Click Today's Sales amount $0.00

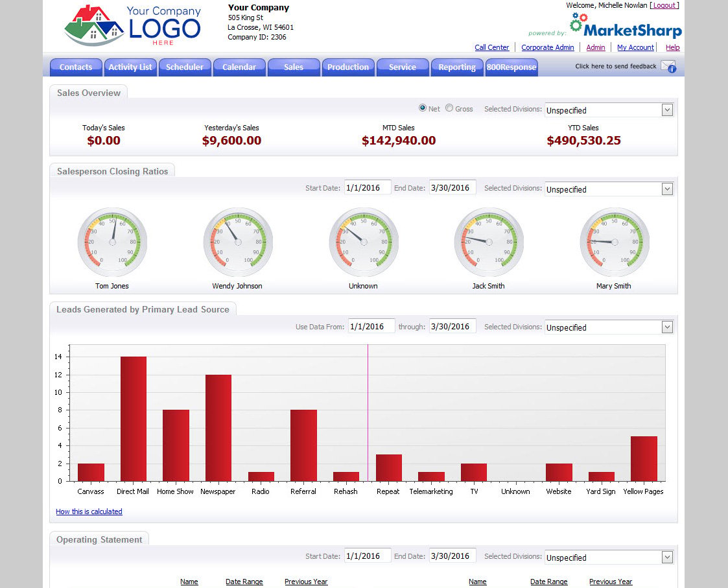(104, 141)
